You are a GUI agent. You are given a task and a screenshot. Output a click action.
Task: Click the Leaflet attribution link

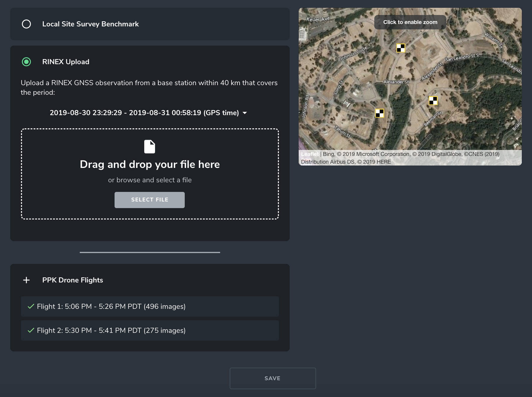point(309,154)
